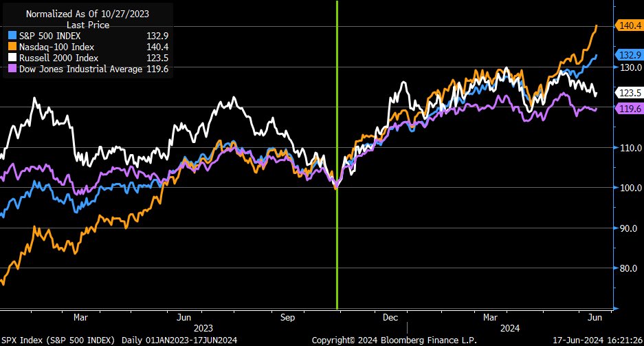Select the Russell 2000 Index legend label

[58, 58]
